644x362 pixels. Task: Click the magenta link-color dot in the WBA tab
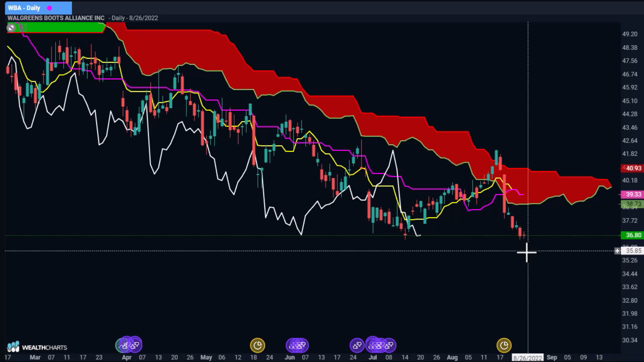point(49,8)
